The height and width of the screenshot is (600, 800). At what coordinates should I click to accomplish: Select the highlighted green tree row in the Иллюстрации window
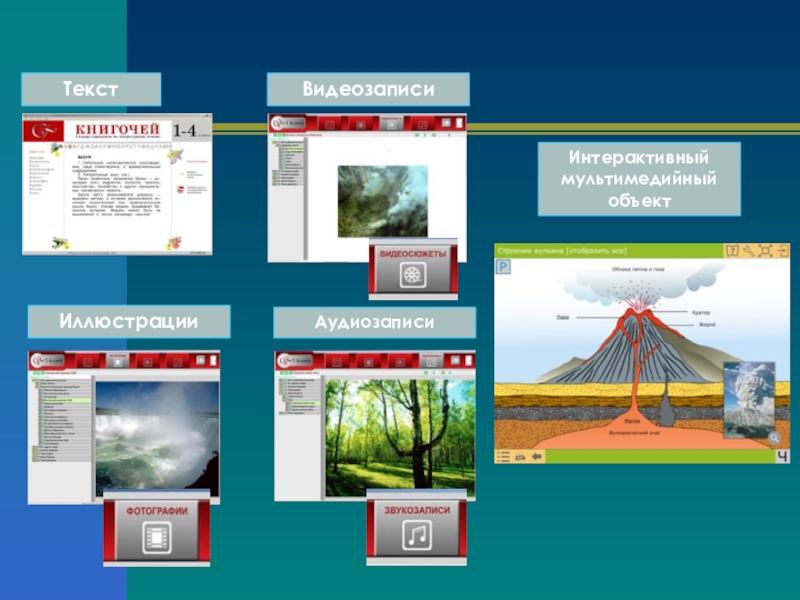pyautogui.click(x=67, y=401)
